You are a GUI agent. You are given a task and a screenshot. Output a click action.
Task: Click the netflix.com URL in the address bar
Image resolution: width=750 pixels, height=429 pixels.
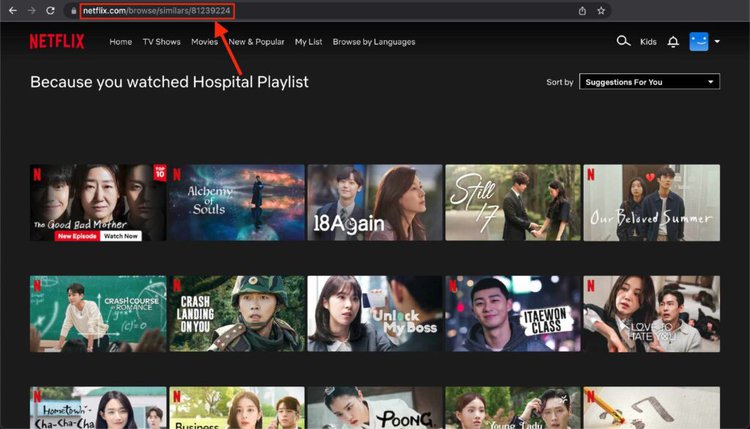pyautogui.click(x=157, y=11)
